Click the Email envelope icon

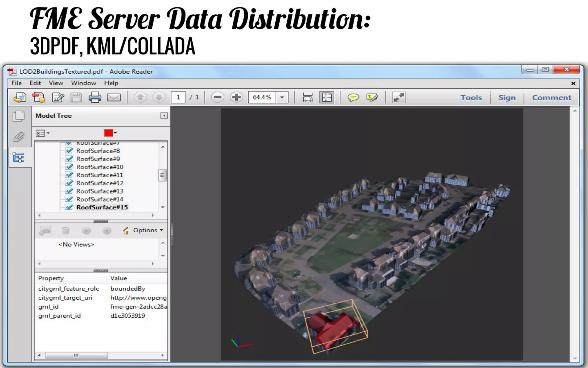click(x=114, y=98)
